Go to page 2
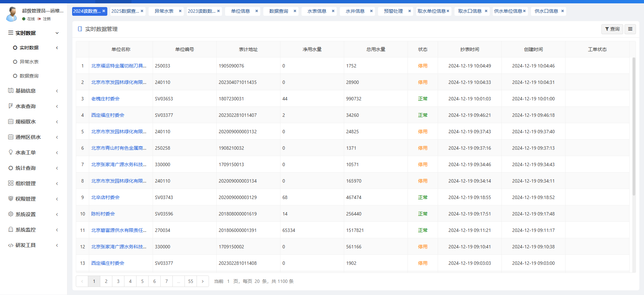This screenshot has height=295, width=644. (x=106, y=281)
